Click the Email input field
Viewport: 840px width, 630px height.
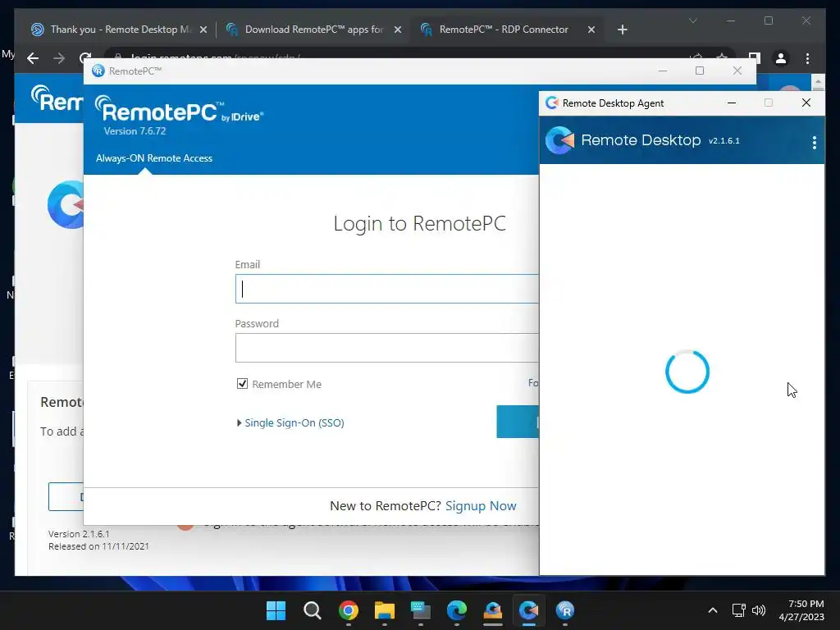(x=386, y=289)
